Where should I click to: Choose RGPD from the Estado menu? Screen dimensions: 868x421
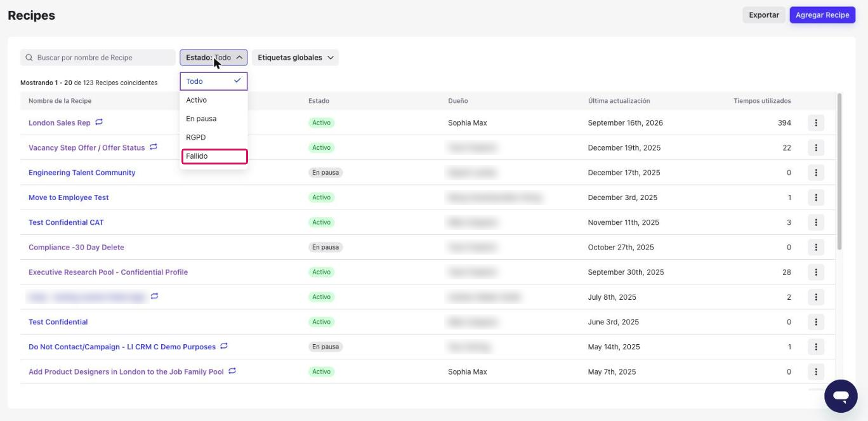pos(213,137)
